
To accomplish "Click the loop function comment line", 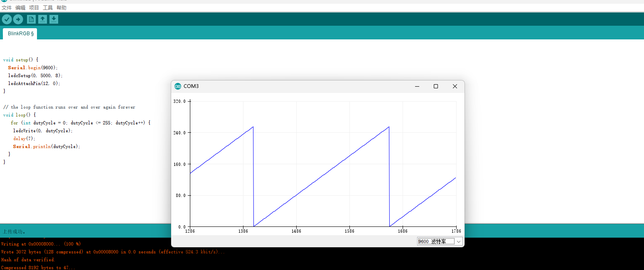I will click(69, 107).
